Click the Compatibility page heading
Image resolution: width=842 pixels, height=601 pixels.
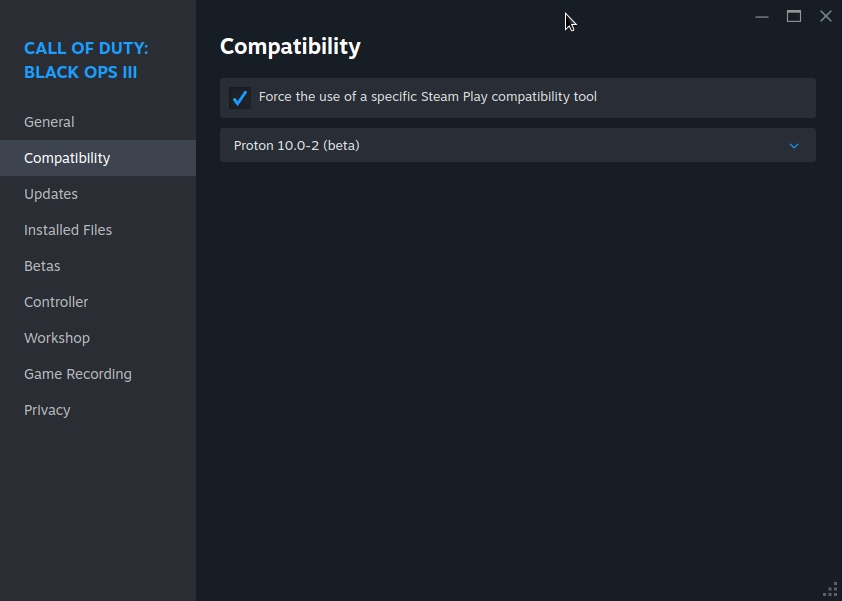[x=290, y=46]
